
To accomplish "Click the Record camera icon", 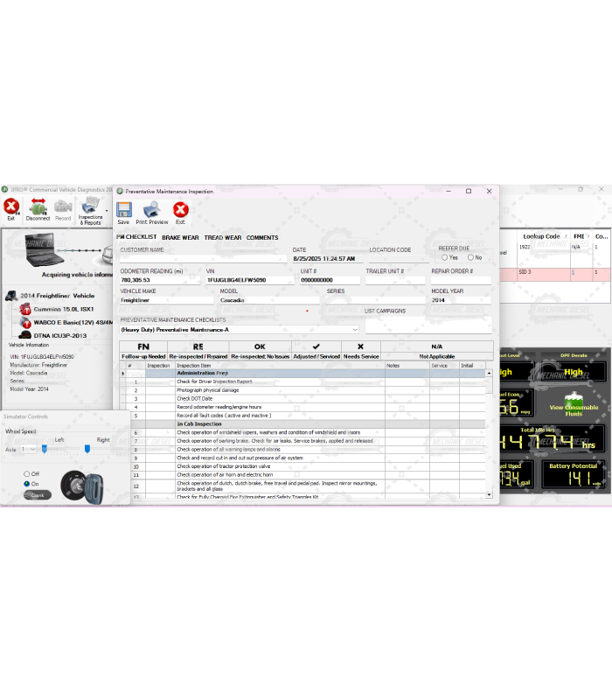I will [63, 207].
